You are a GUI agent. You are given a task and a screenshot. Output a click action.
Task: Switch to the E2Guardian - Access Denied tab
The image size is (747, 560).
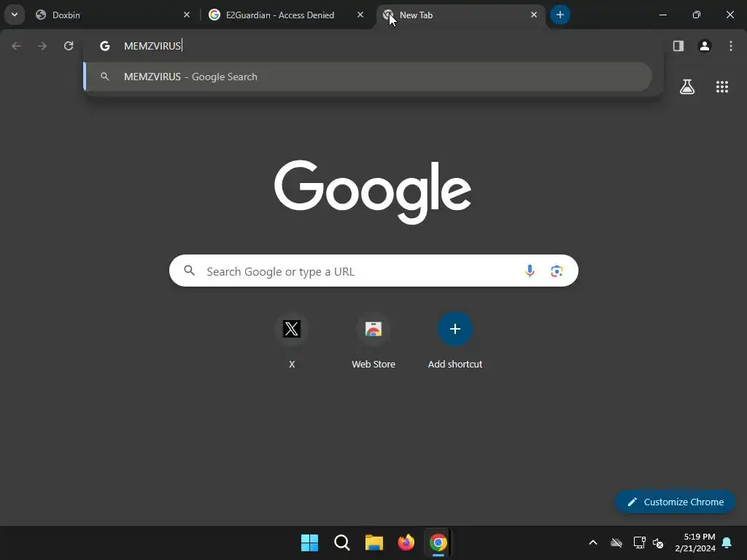[286, 15]
